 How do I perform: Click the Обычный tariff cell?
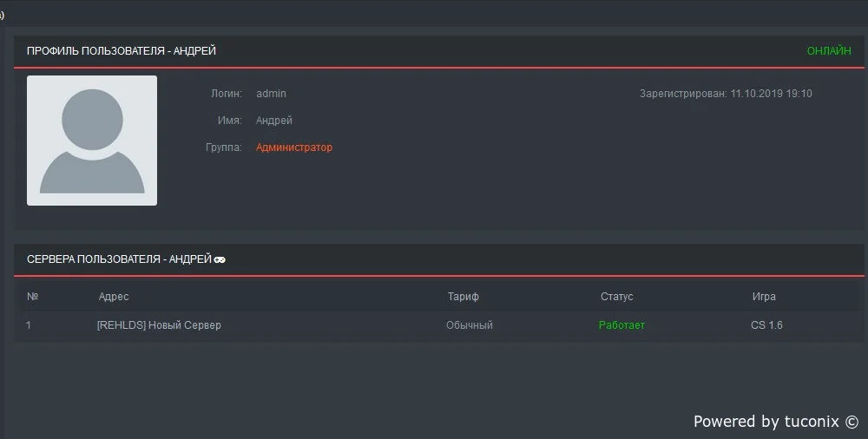pyautogui.click(x=470, y=325)
